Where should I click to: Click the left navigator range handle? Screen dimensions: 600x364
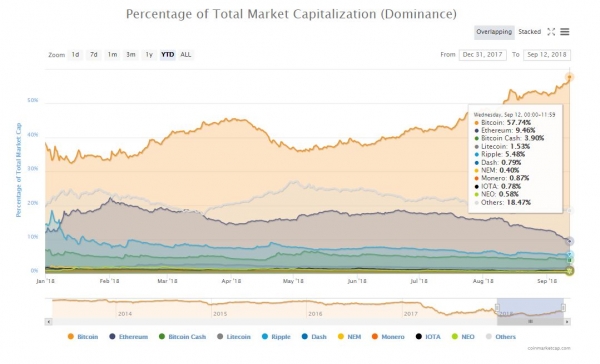tap(497, 307)
